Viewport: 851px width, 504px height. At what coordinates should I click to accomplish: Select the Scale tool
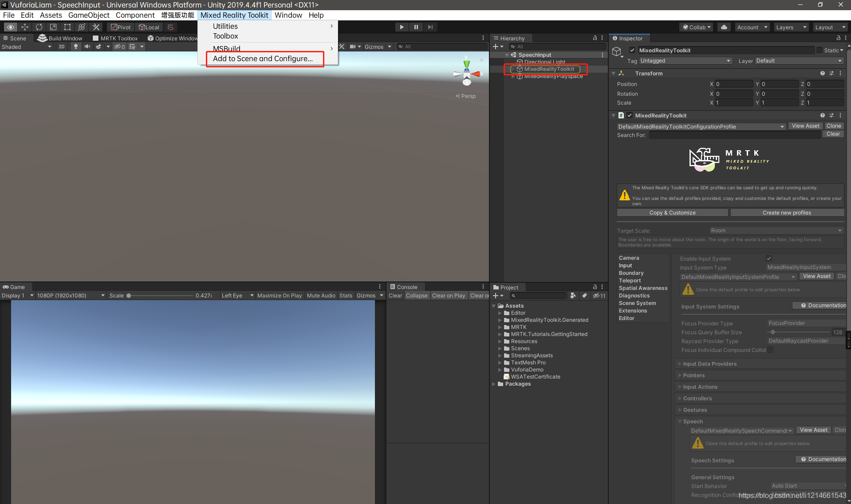[53, 27]
